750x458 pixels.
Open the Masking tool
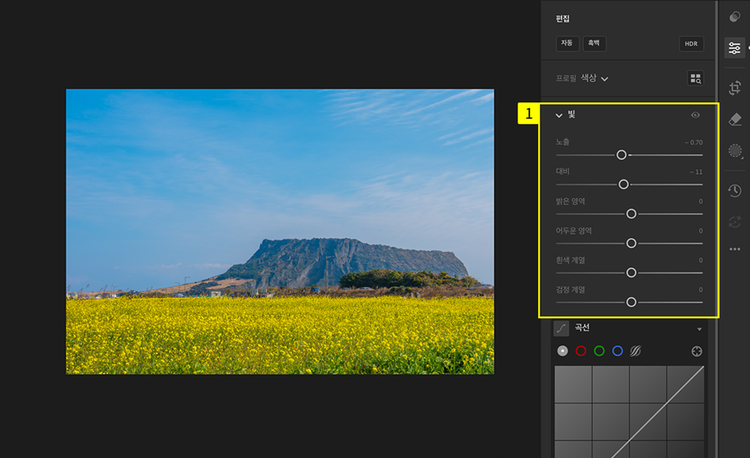tap(735, 151)
